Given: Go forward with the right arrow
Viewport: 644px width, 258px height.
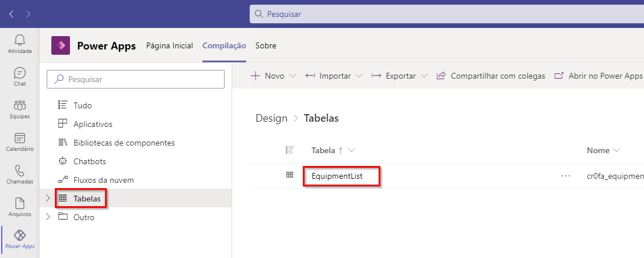Looking at the screenshot, I should 29,14.
